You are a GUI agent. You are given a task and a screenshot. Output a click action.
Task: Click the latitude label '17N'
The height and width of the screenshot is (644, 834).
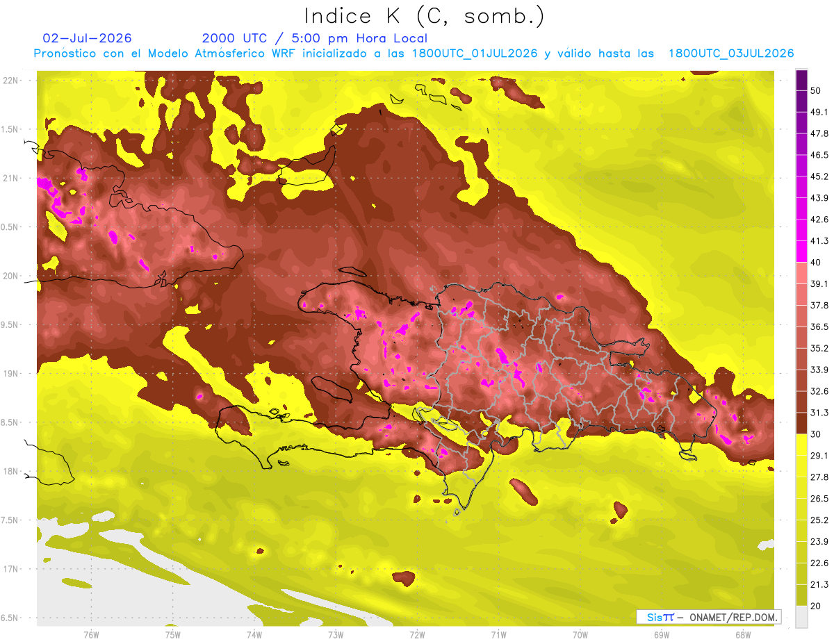[11, 569]
